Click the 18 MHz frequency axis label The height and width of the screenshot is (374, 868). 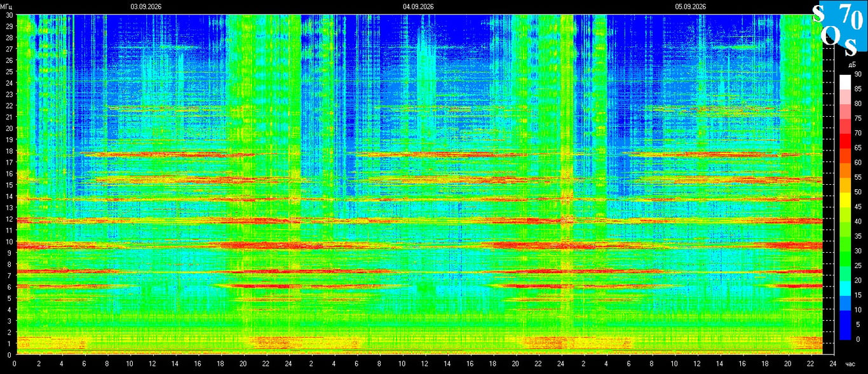pyautogui.click(x=9, y=150)
